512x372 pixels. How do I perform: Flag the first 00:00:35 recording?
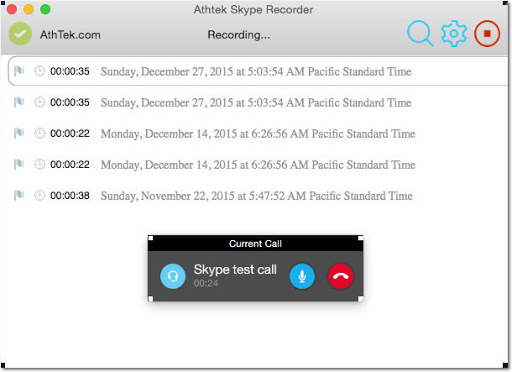19,71
